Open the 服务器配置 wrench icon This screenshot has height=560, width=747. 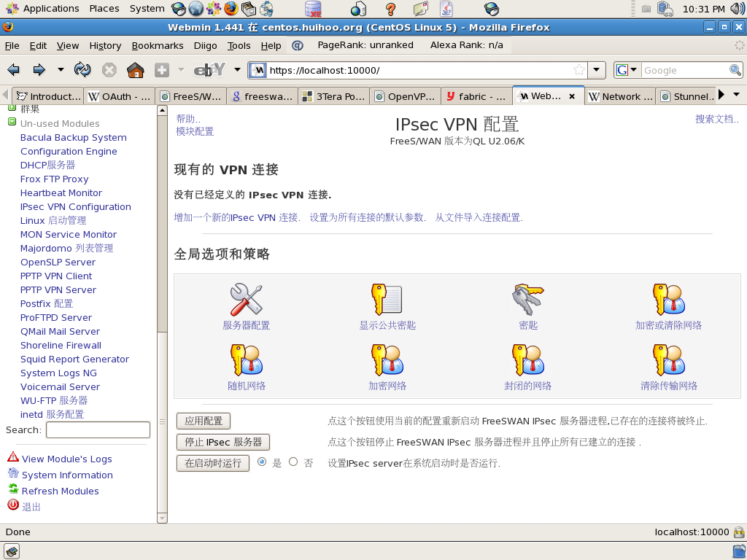[246, 300]
